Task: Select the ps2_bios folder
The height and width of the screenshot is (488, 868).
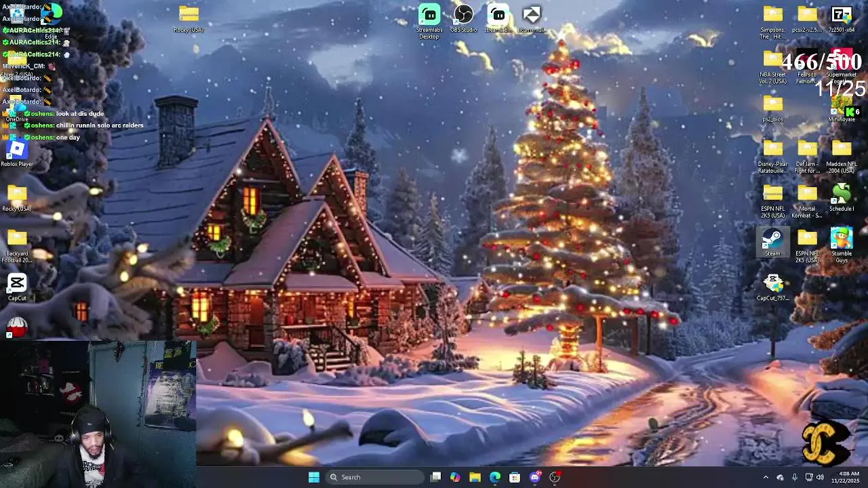Action: tap(772, 108)
